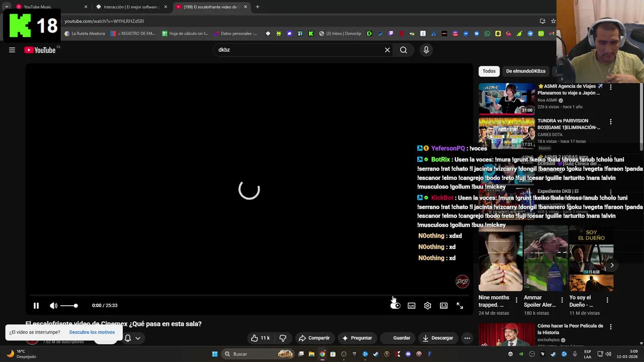Open REGISTRO DE EM bookmark
This screenshot has width=644, height=362.
(132, 34)
